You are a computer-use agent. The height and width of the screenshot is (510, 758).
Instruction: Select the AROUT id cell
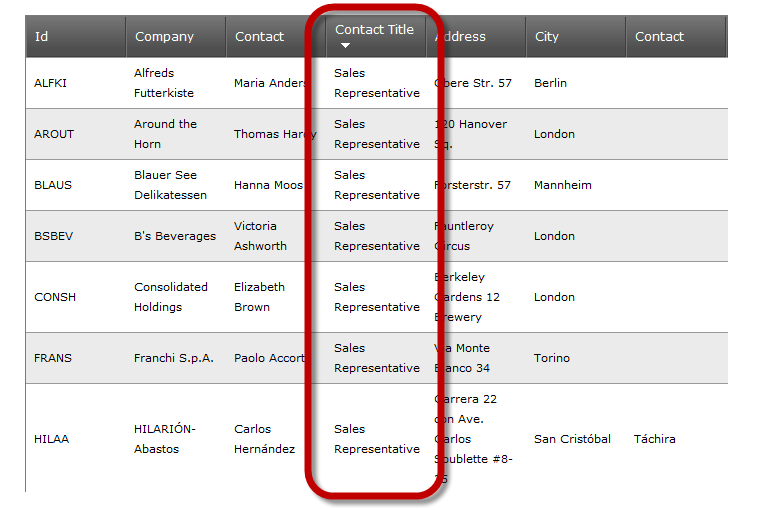pyautogui.click(x=54, y=134)
